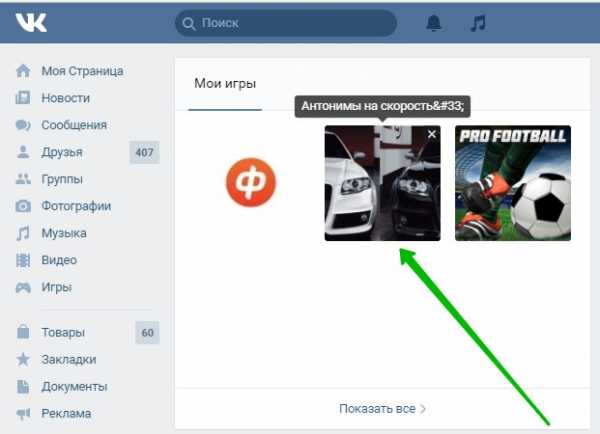Click the gamepad icon for Игры
Viewport: 600px width, 434px height.
pyautogui.click(x=23, y=287)
